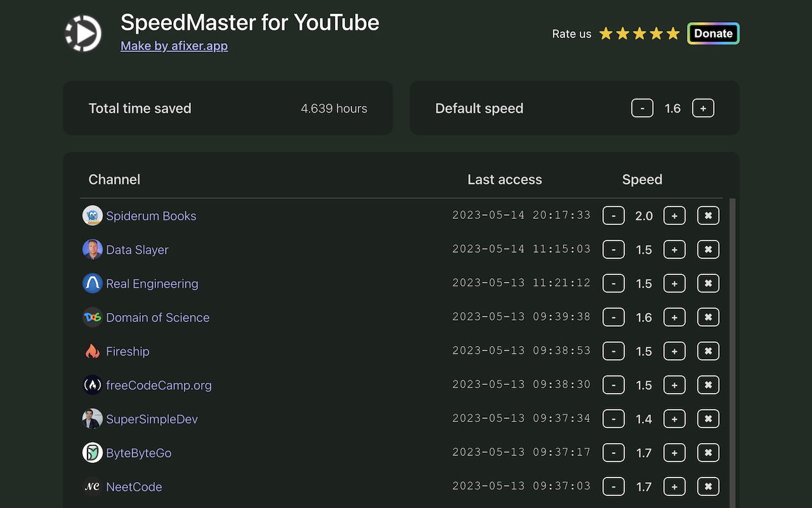812x508 pixels.
Task: Click the Channel column header
Action: click(114, 180)
